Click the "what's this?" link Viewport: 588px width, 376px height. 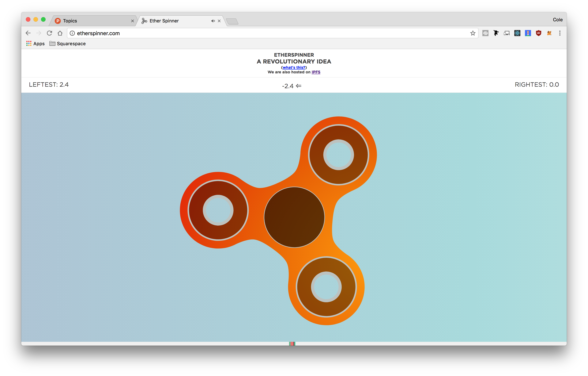[x=294, y=67]
